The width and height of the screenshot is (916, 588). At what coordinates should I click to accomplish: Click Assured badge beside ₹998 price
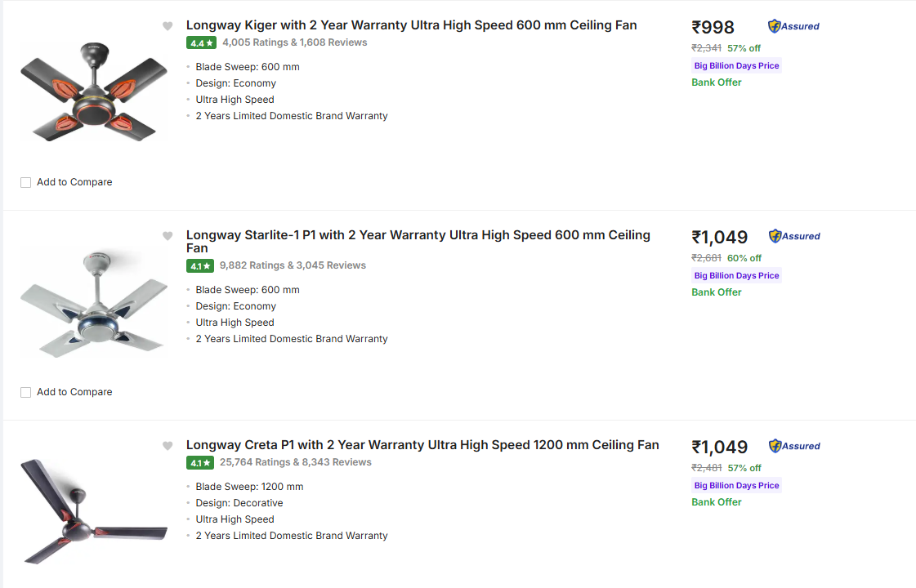pyautogui.click(x=793, y=26)
